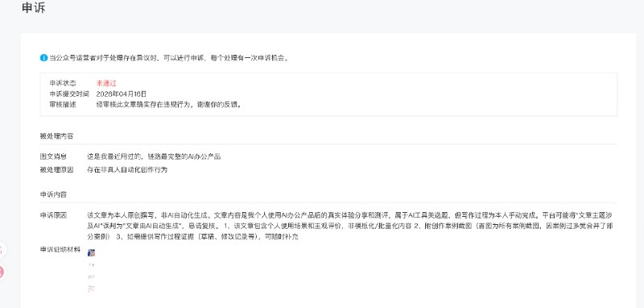Click the '被处理内容' section heading
Screen dimensions: 644x308
(x=56, y=136)
